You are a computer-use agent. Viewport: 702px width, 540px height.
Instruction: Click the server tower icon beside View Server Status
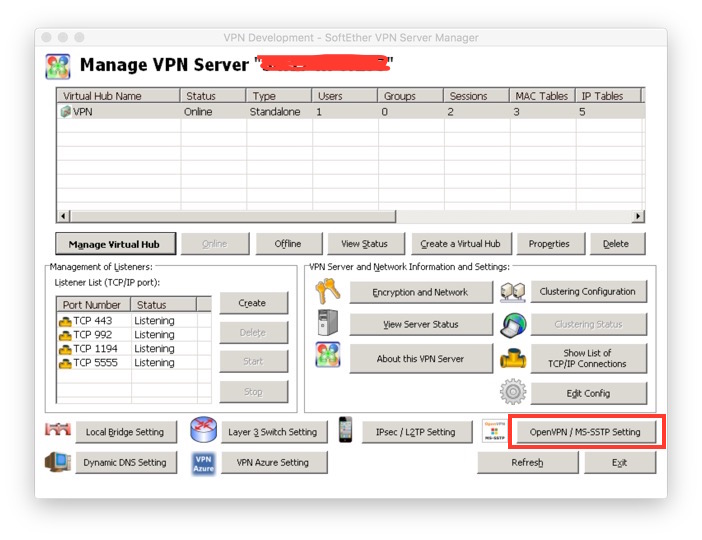[328, 322]
